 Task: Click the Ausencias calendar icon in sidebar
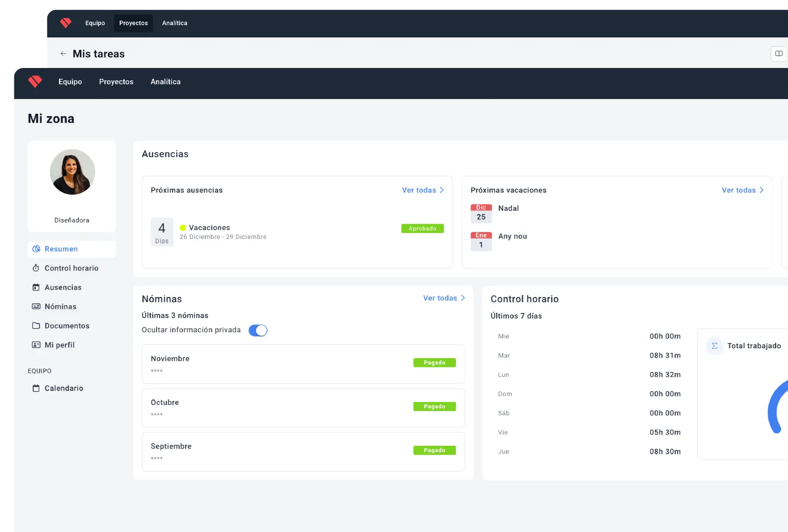point(36,287)
